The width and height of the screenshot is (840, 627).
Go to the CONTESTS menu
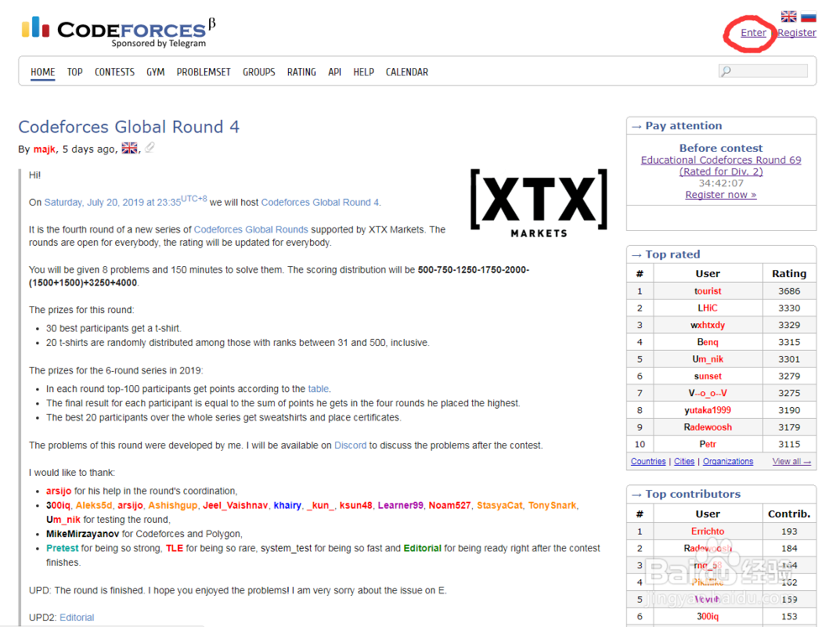[114, 71]
